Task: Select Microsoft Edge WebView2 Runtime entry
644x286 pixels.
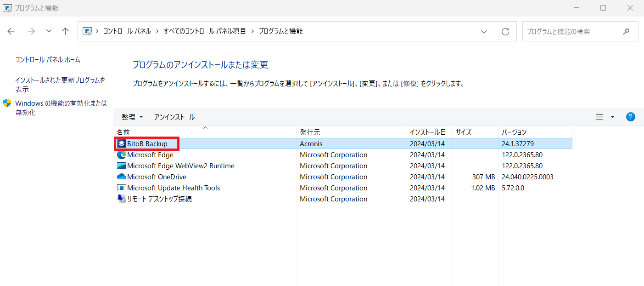Action: (x=181, y=166)
